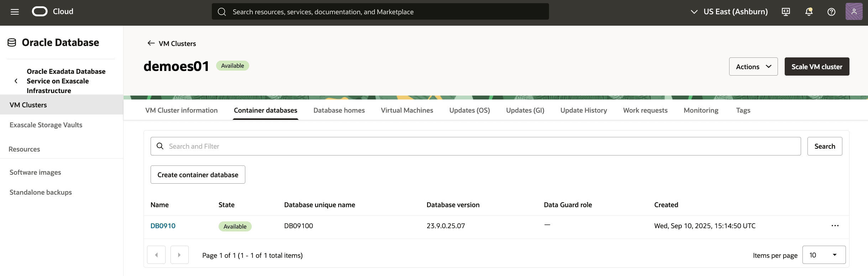868x276 pixels.
Task: Switch to Updates (OS) tab
Action: 470,110
